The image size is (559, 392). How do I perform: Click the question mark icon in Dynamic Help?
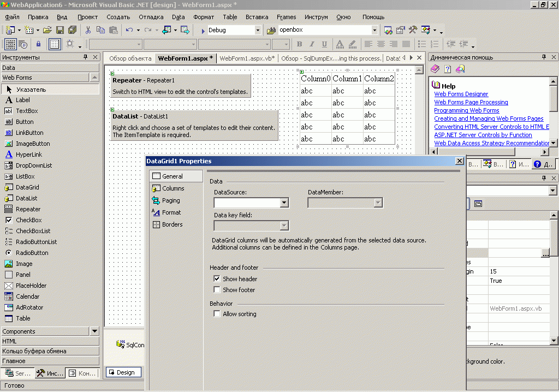point(448,69)
